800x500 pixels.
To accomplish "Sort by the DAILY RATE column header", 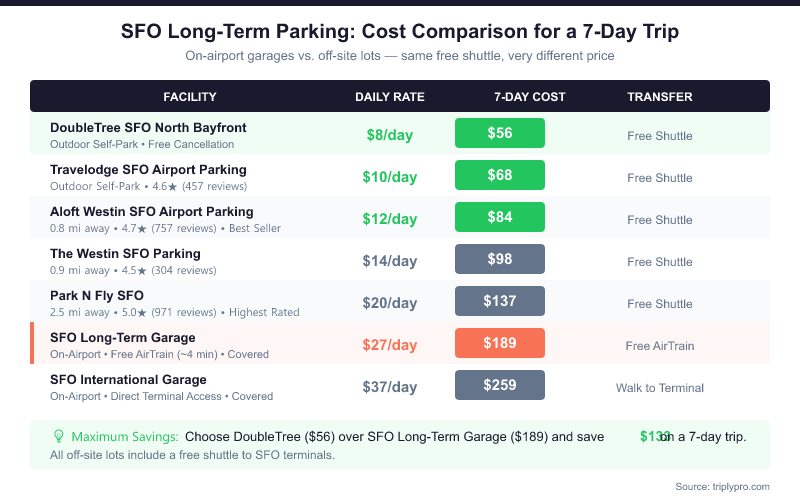I will (390, 97).
